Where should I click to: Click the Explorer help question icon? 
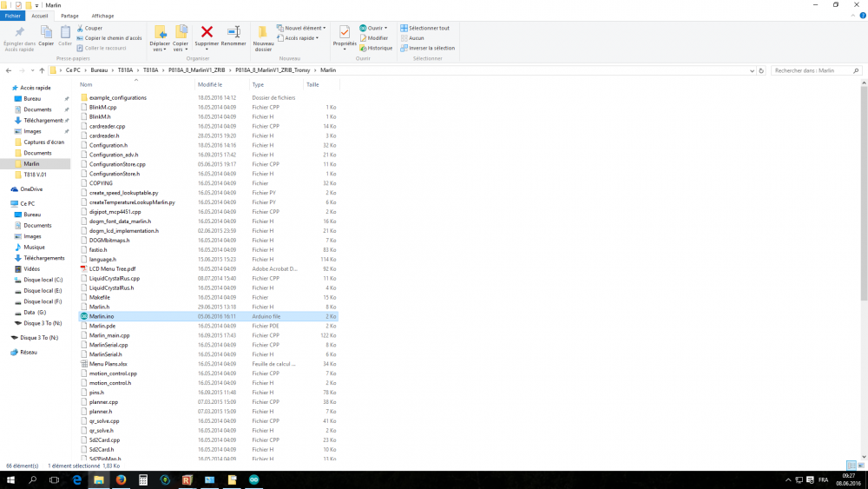[x=863, y=16]
